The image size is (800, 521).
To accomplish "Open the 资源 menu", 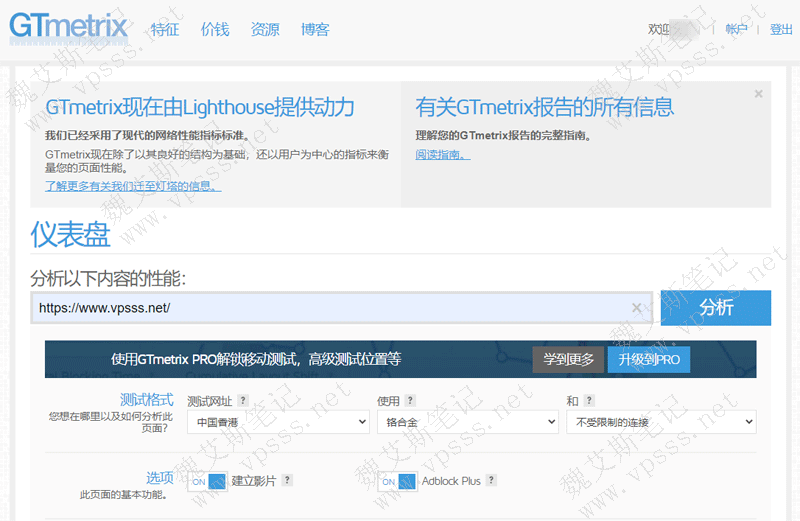I will [265, 30].
